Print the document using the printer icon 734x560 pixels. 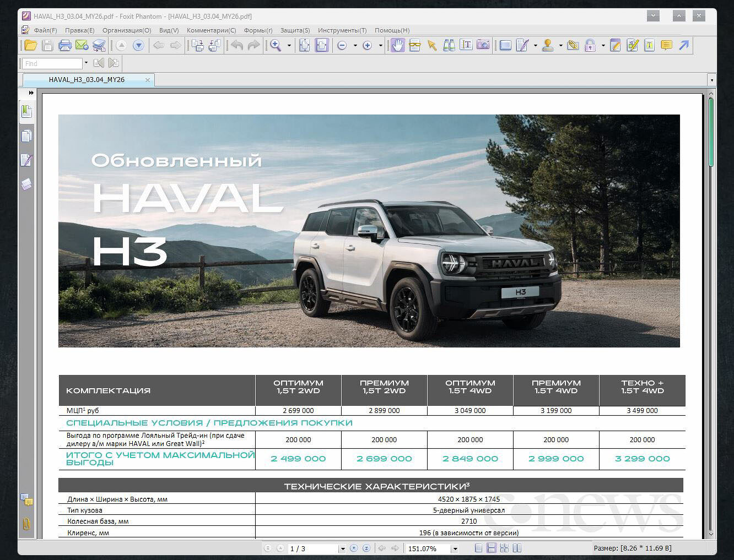pos(65,46)
